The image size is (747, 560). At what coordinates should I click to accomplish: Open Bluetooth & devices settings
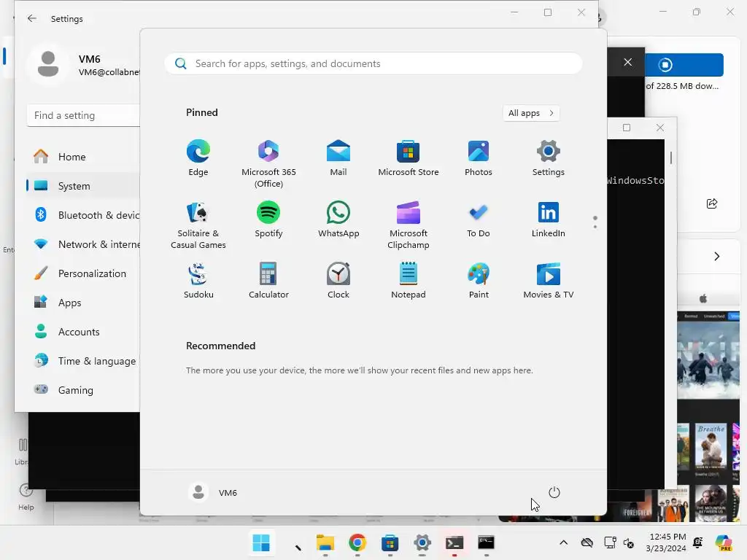[x=82, y=215]
